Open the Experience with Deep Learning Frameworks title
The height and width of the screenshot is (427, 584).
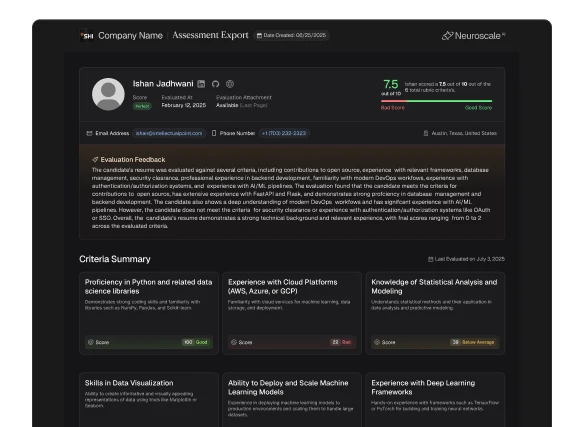[x=423, y=388]
